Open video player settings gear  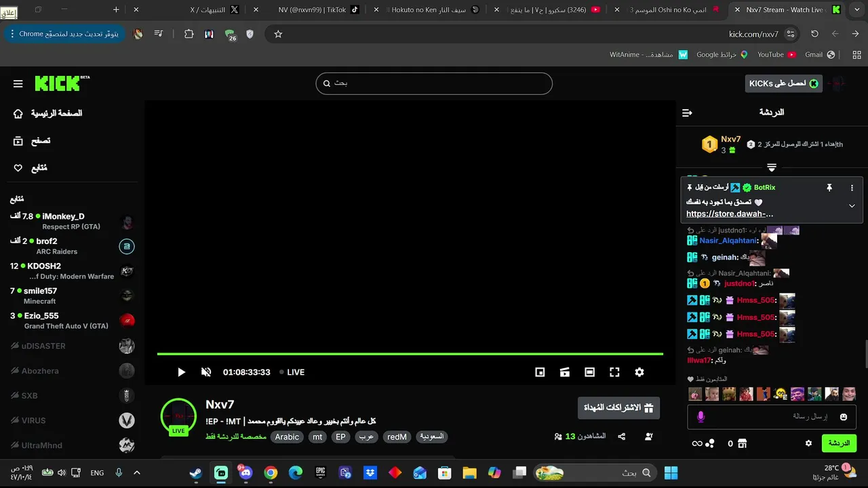pyautogui.click(x=639, y=372)
